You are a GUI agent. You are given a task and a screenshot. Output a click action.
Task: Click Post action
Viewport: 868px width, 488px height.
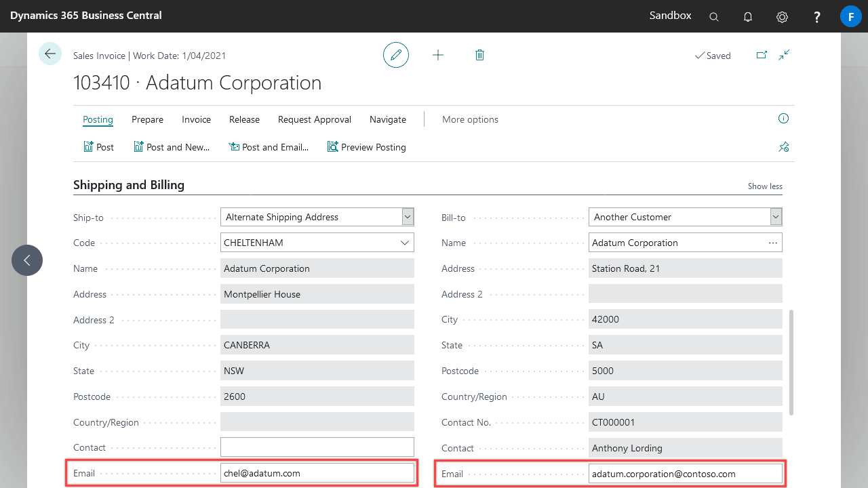point(98,147)
